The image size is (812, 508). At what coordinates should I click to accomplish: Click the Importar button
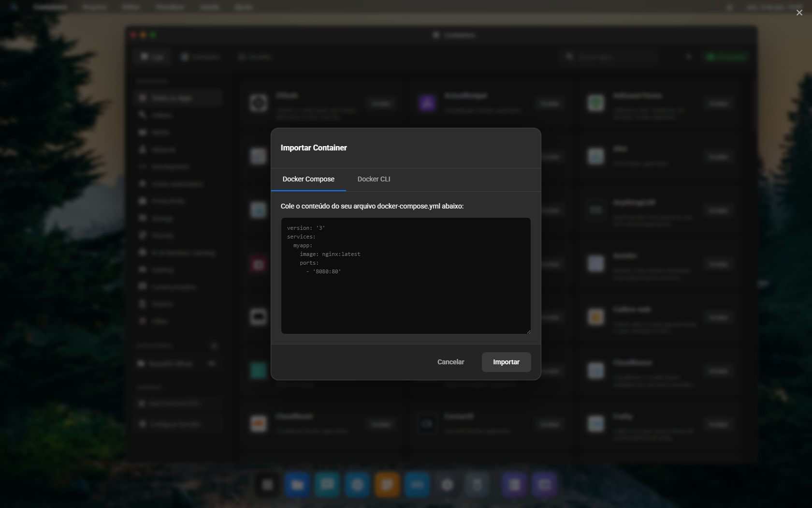[x=506, y=362]
